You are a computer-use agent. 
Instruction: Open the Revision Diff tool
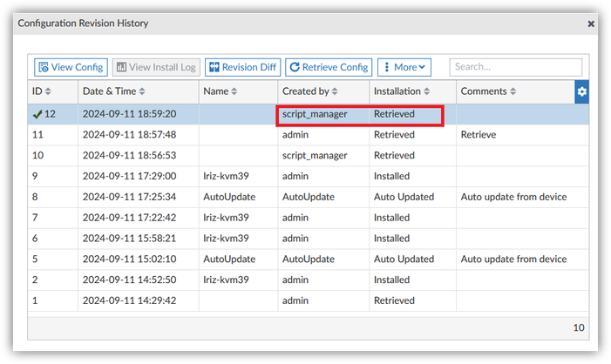pyautogui.click(x=243, y=67)
